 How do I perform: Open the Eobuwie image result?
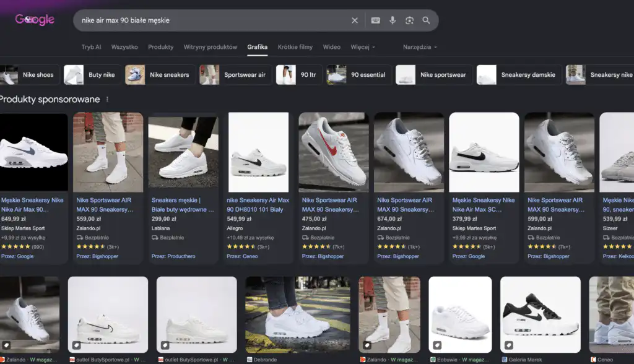click(460, 314)
